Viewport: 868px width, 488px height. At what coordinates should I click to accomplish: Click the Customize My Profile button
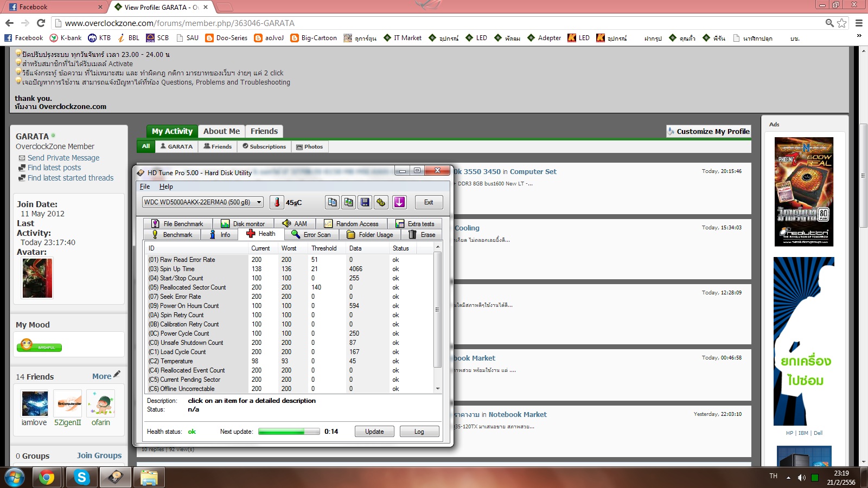coord(709,131)
